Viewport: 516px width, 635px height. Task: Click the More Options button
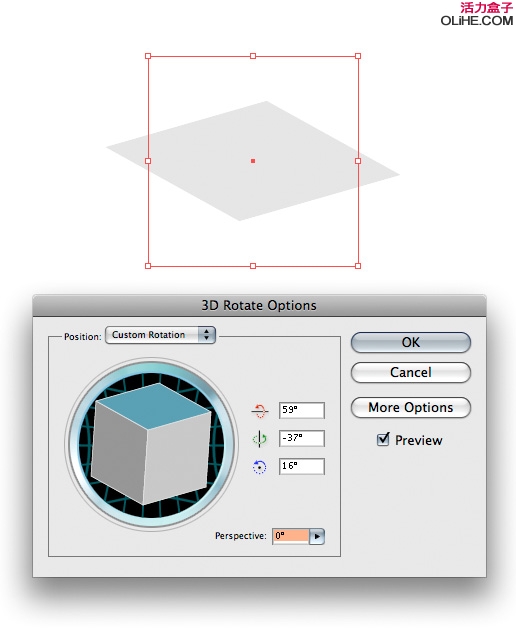[411, 407]
